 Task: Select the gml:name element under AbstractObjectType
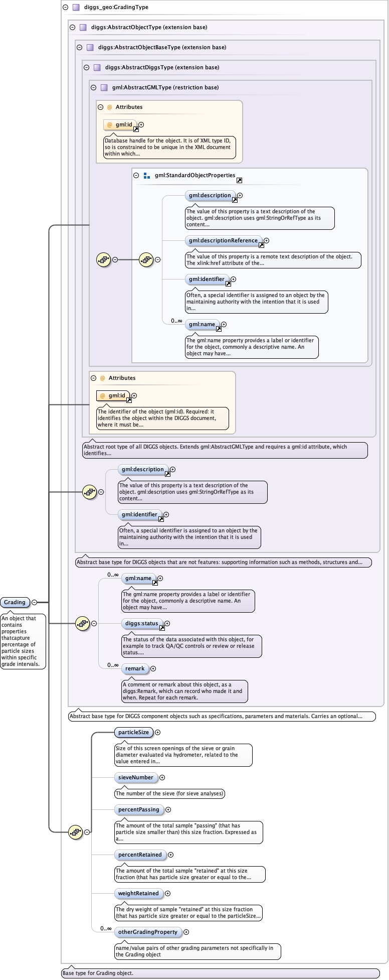pos(138,579)
